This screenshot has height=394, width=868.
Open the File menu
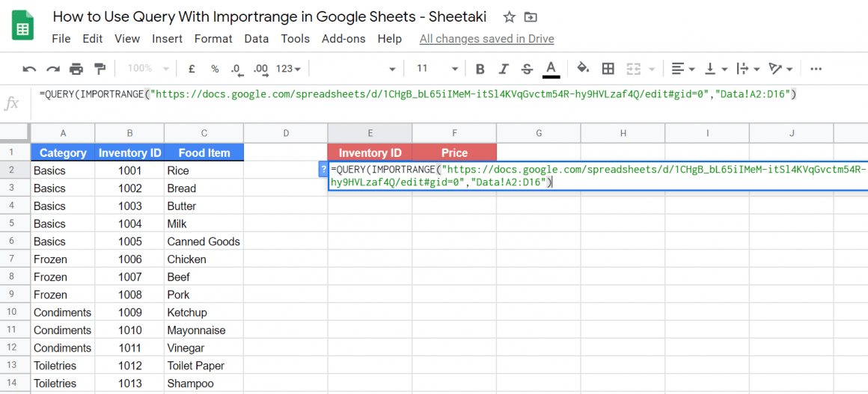61,39
